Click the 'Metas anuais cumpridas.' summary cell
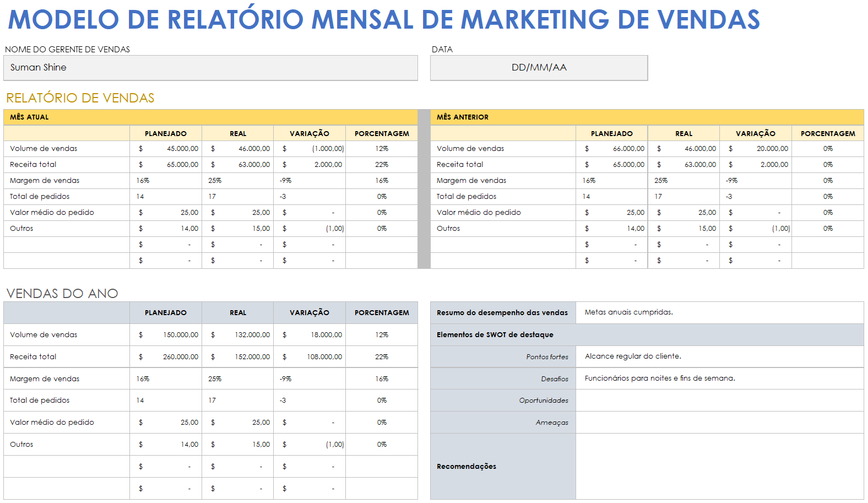This screenshot has height=503, width=868. 720,312
